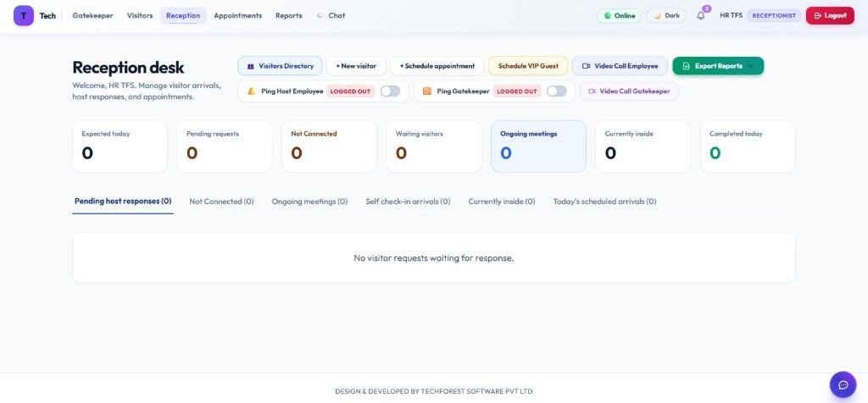Click the Ping Gatekeeper orange icon
The width and height of the screenshot is (868, 403).
click(427, 91)
